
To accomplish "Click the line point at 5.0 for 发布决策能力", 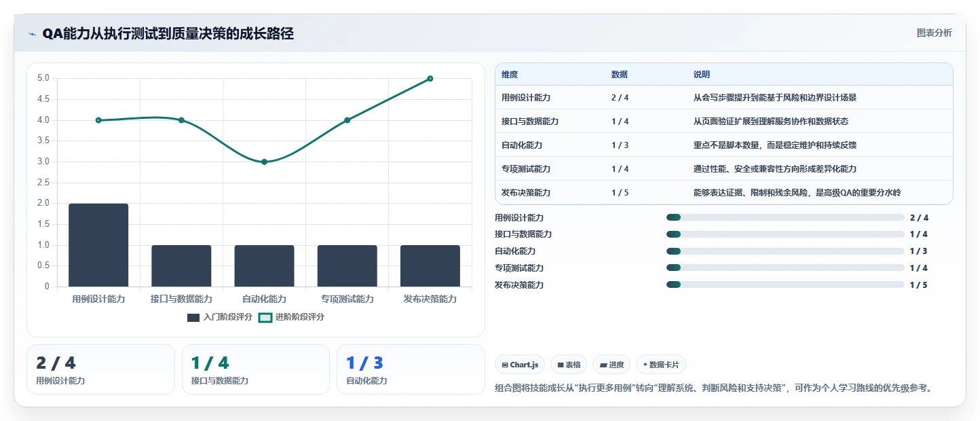I will [430, 79].
